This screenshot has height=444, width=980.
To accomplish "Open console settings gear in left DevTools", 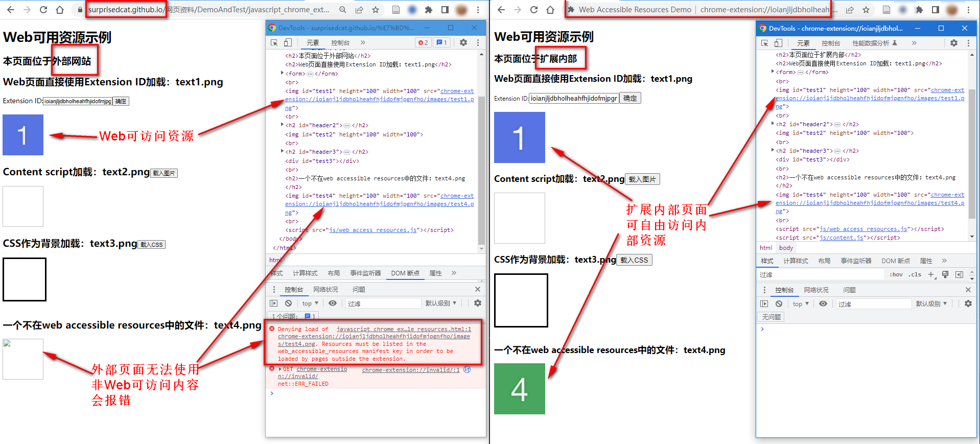I will pos(478,303).
